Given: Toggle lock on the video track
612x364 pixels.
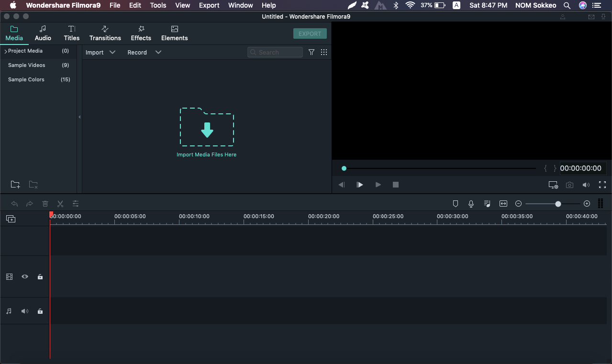Looking at the screenshot, I should click(40, 276).
